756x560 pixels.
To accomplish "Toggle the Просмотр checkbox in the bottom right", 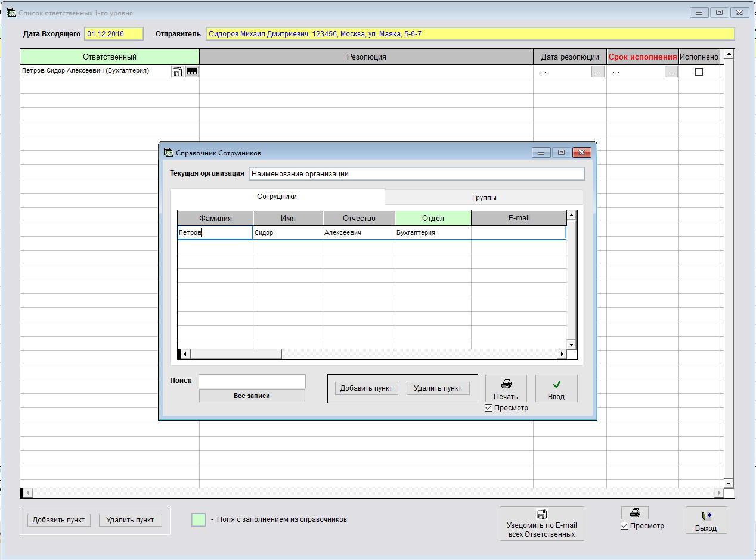I will (625, 526).
